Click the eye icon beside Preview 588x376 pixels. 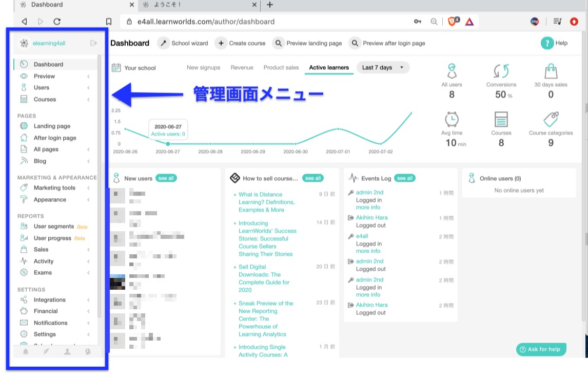[24, 76]
